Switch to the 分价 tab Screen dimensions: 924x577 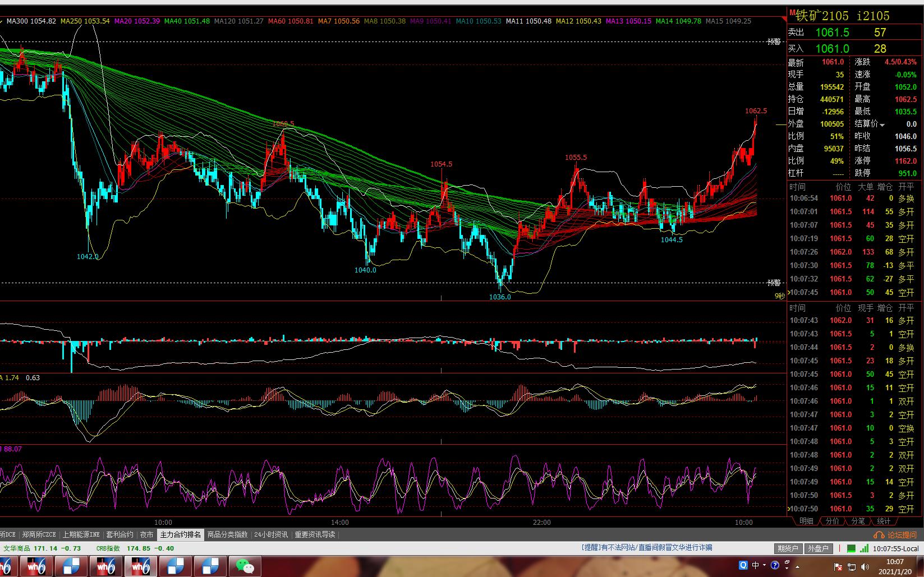click(x=833, y=521)
